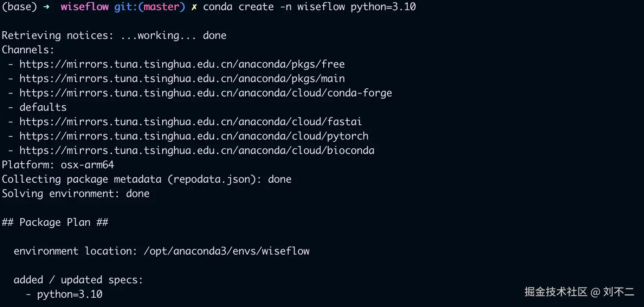This screenshot has width=644, height=307.
Task: Click the "python=3.10" spec line at bottom
Action: (x=70, y=294)
